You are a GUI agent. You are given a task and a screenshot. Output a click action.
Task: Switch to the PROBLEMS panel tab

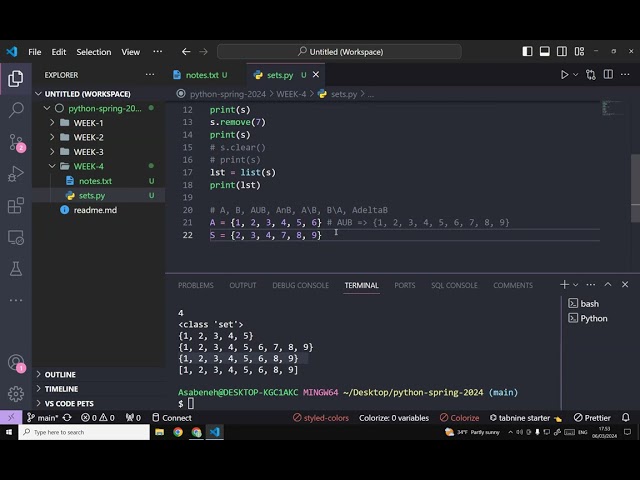click(196, 285)
